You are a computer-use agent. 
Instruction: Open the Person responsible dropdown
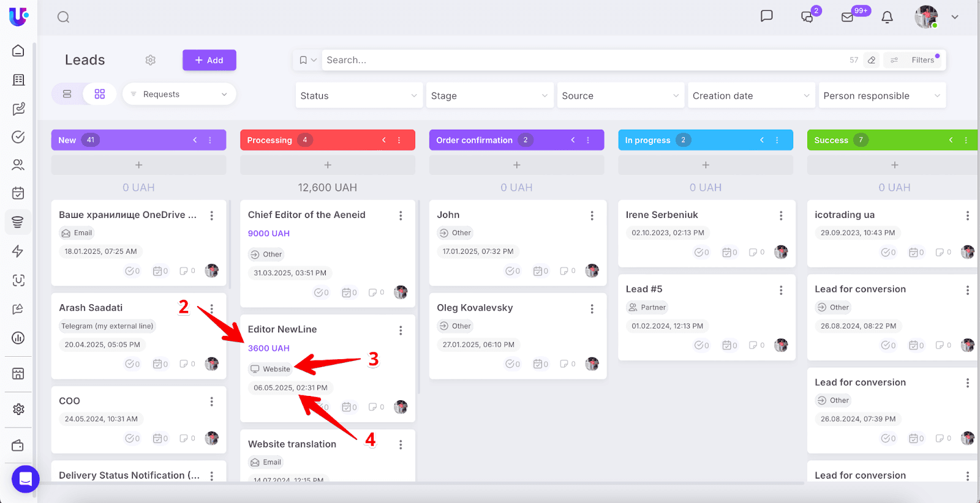(881, 96)
